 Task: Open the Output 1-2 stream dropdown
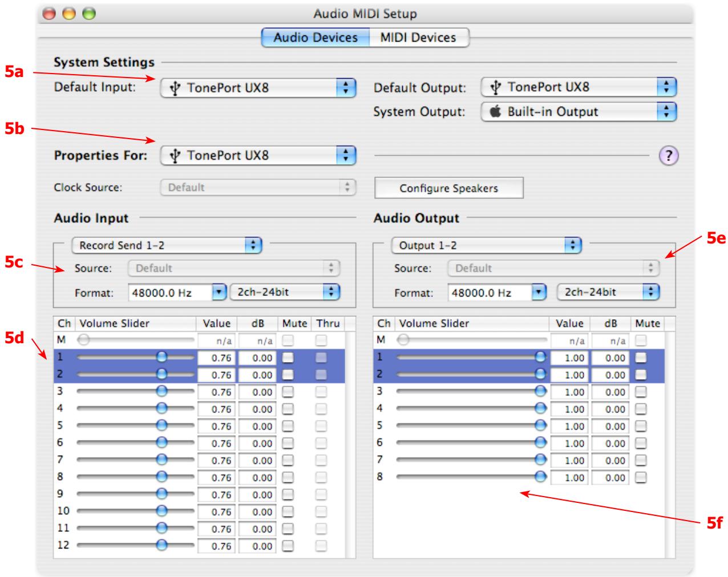(486, 246)
